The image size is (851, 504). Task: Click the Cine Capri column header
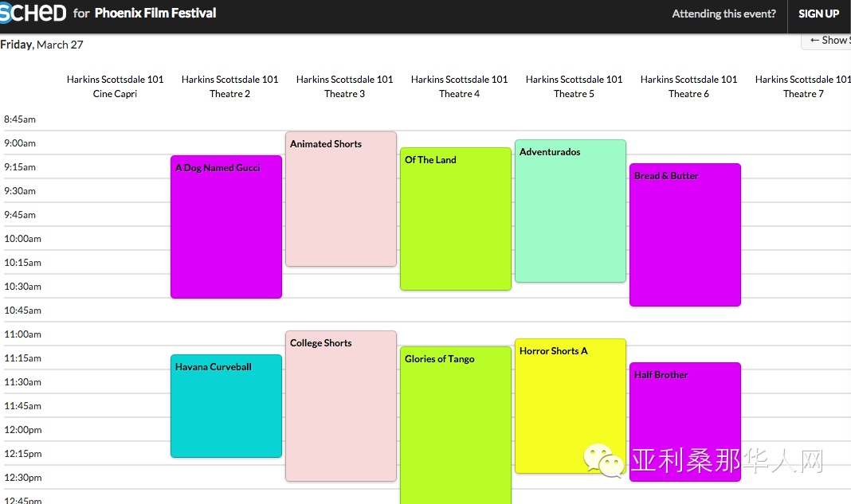tap(116, 86)
